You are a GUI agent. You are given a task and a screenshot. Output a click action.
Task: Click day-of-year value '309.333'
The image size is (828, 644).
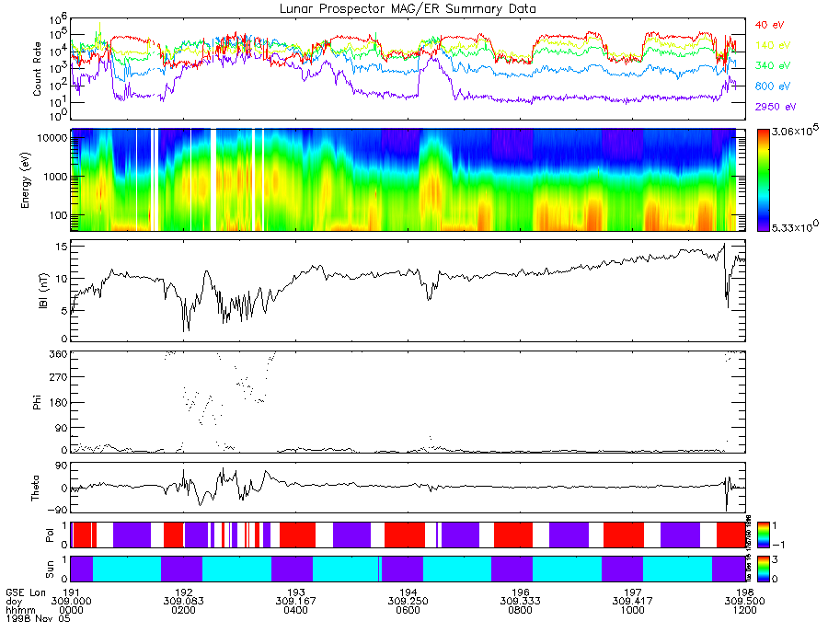tap(520, 602)
